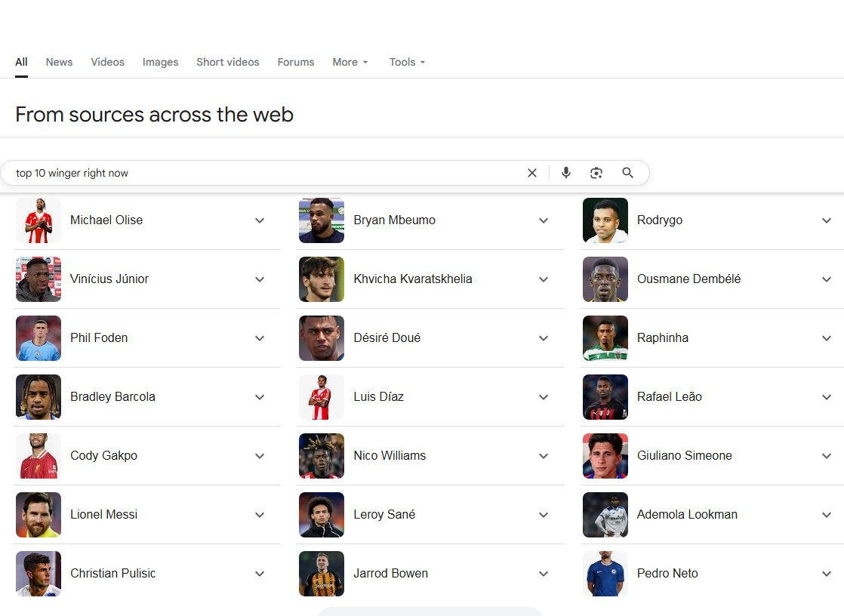The image size is (844, 616).
Task: Open the Short videos tab
Action: (x=227, y=62)
